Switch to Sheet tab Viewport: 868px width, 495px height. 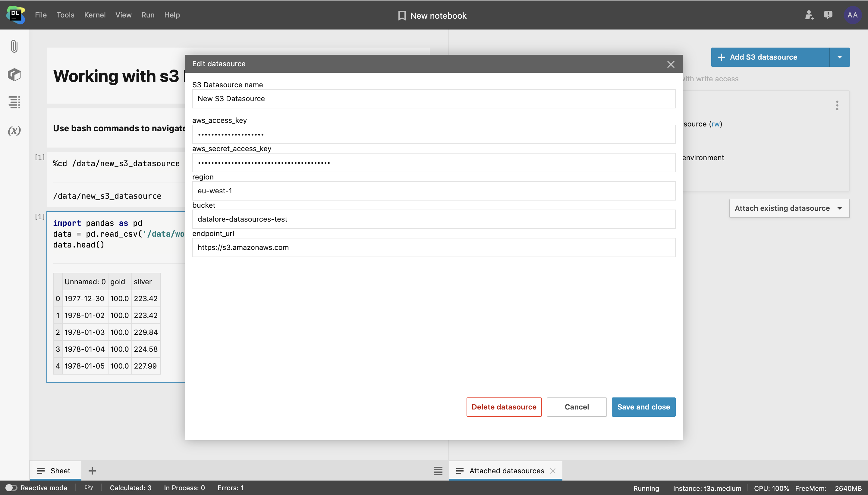[x=60, y=471]
